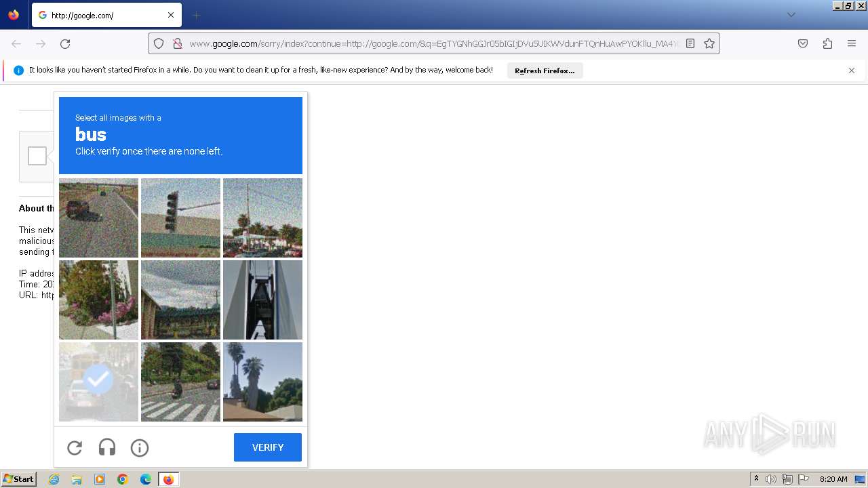Screen dimensions: 868x488
Task: Save page to Pocket
Action: point(803,43)
